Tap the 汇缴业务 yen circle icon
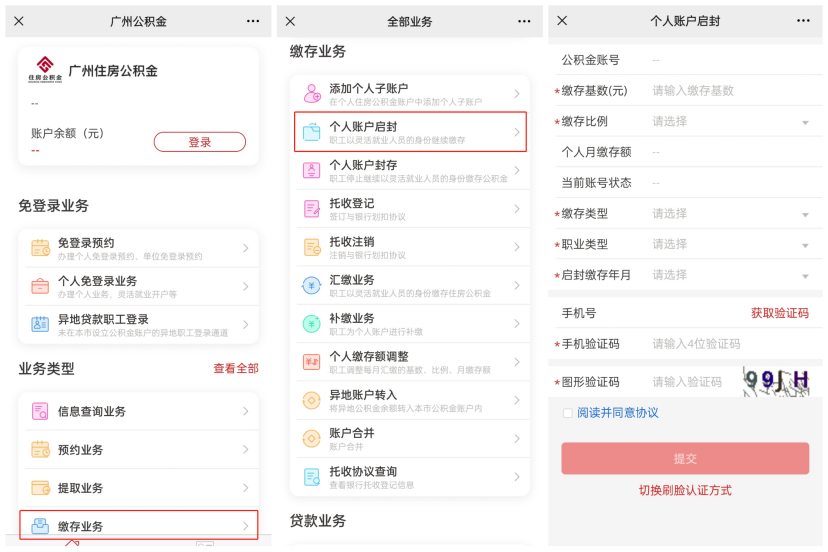The width and height of the screenshot is (828, 552). 312,285
